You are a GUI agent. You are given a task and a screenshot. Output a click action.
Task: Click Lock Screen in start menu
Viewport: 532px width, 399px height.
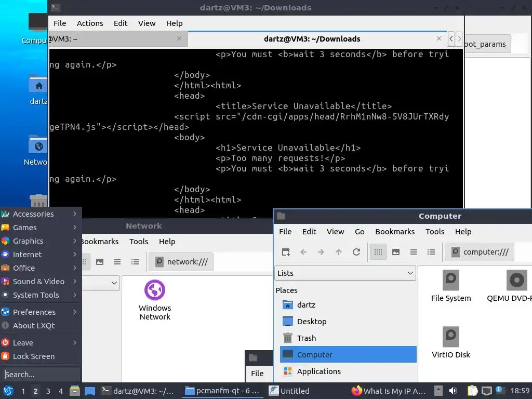[41, 356]
